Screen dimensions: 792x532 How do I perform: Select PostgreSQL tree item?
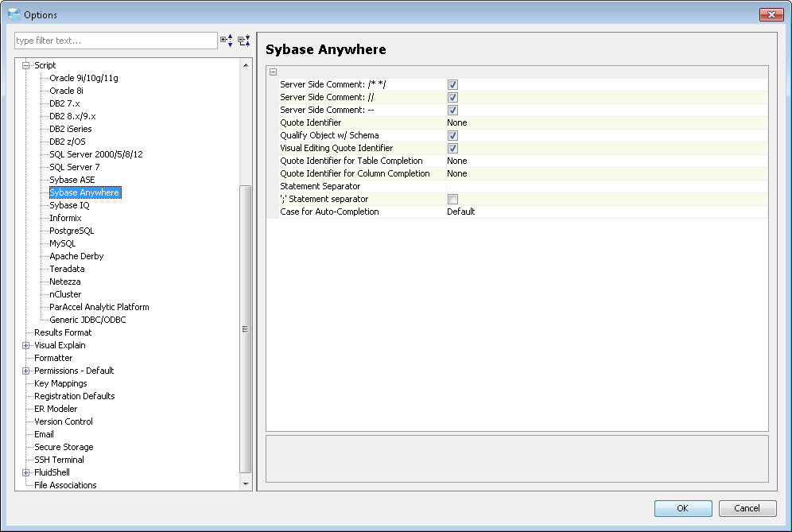click(72, 231)
